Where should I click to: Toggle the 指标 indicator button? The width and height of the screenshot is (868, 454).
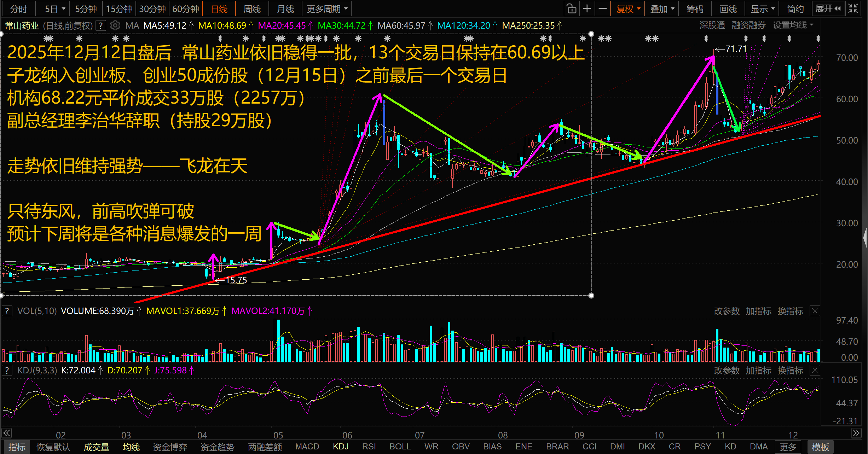(17, 447)
